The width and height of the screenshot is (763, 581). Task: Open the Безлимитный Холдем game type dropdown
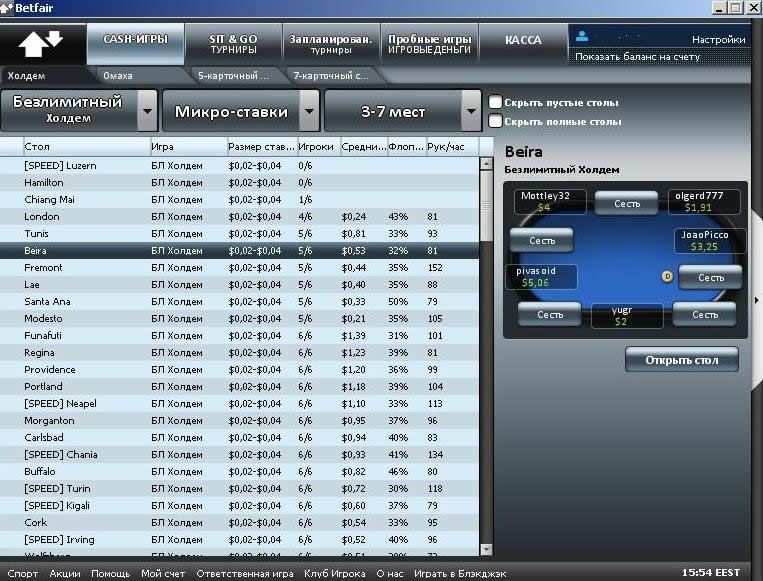[147, 110]
